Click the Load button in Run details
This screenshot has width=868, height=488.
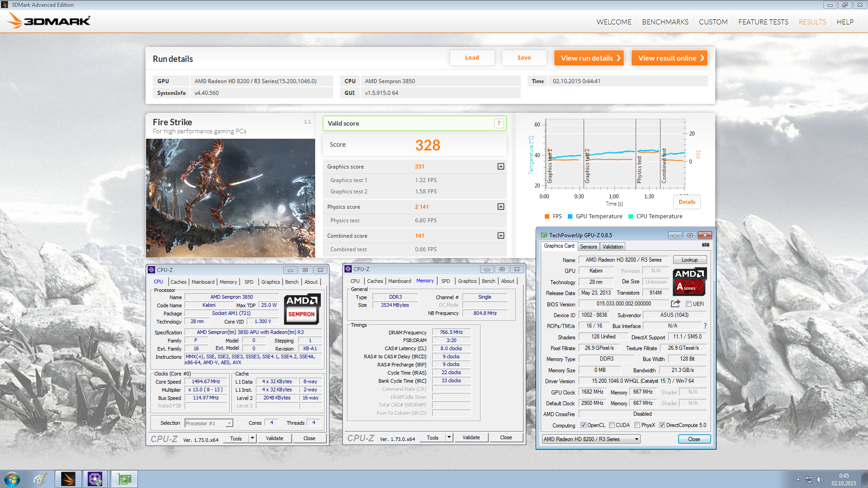click(472, 58)
